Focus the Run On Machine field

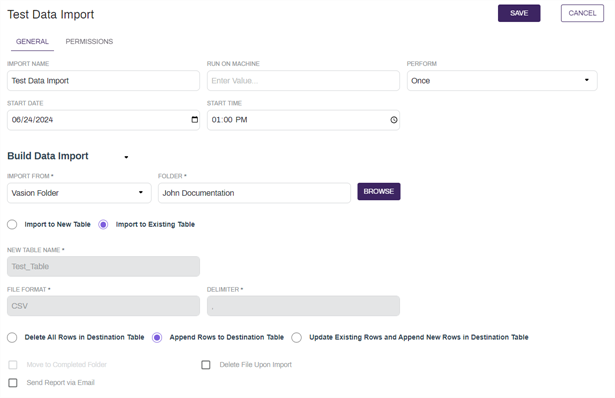click(x=303, y=80)
